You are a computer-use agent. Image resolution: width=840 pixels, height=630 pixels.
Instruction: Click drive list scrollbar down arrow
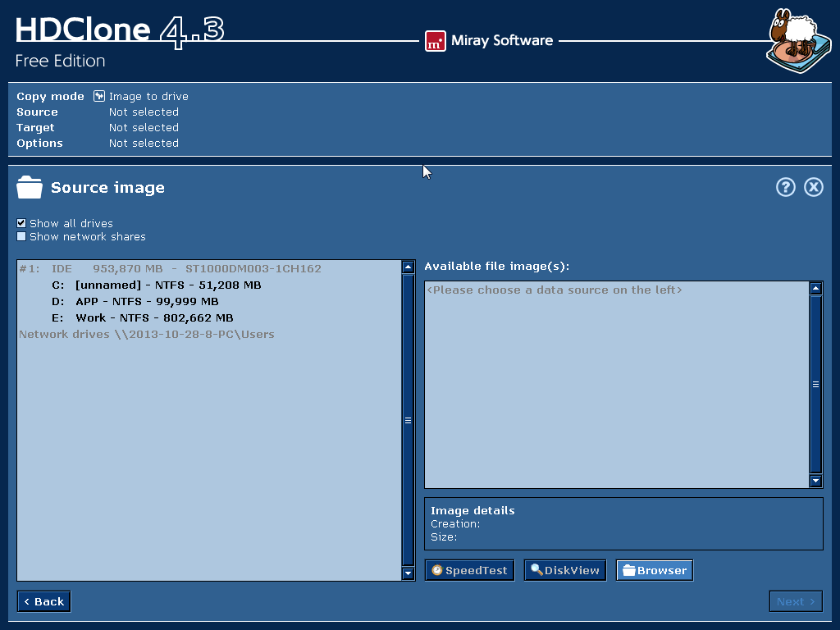tap(408, 573)
